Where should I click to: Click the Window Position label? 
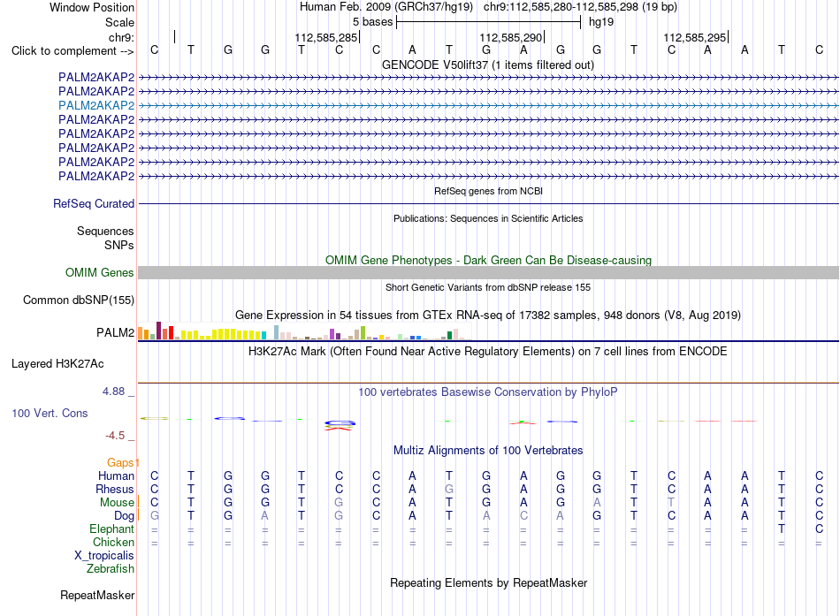[92, 7]
